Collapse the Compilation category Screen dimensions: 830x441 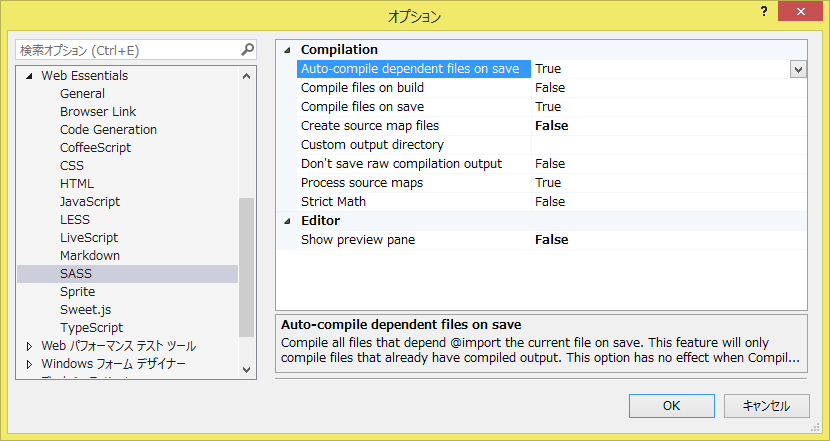(288, 50)
